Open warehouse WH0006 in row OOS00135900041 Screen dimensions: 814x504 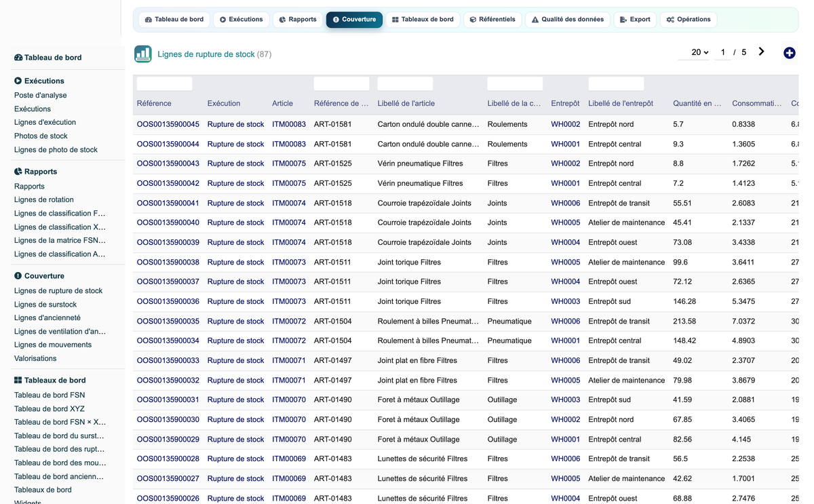(x=566, y=203)
